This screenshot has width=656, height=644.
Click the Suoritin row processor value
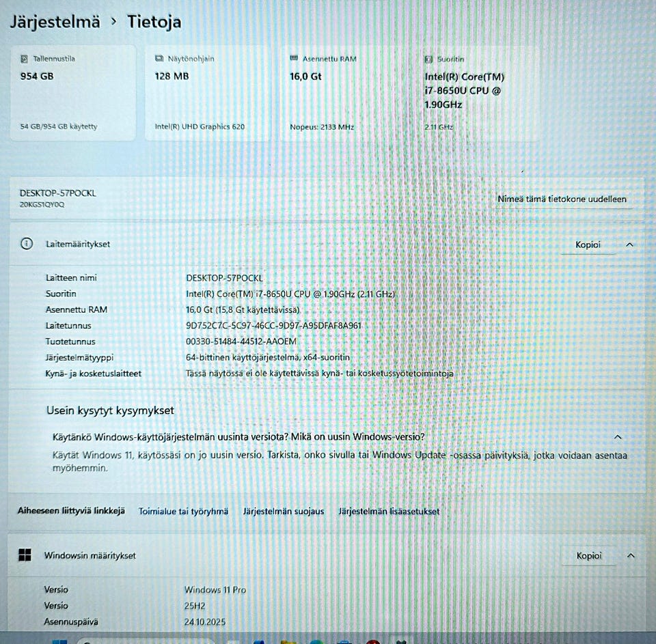pyautogui.click(x=290, y=294)
